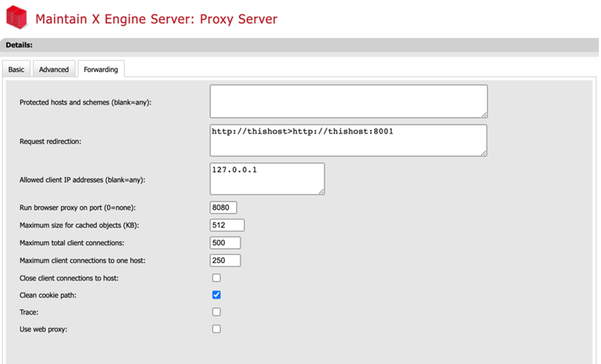Click the red X Engine server logo

coord(16,18)
